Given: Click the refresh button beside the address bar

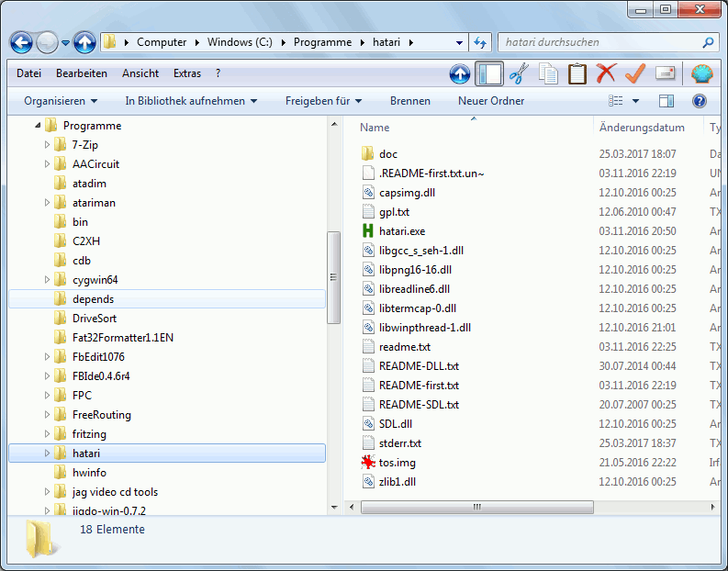Looking at the screenshot, I should pyautogui.click(x=480, y=43).
